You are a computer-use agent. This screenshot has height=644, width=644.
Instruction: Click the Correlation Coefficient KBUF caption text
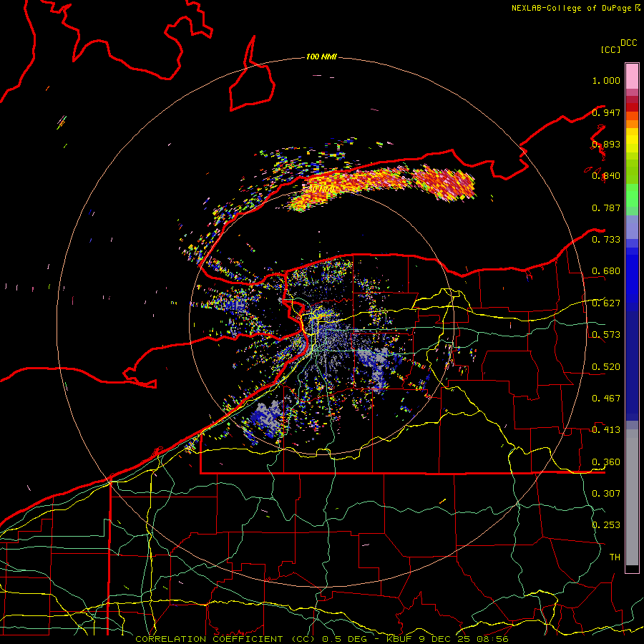point(322,639)
